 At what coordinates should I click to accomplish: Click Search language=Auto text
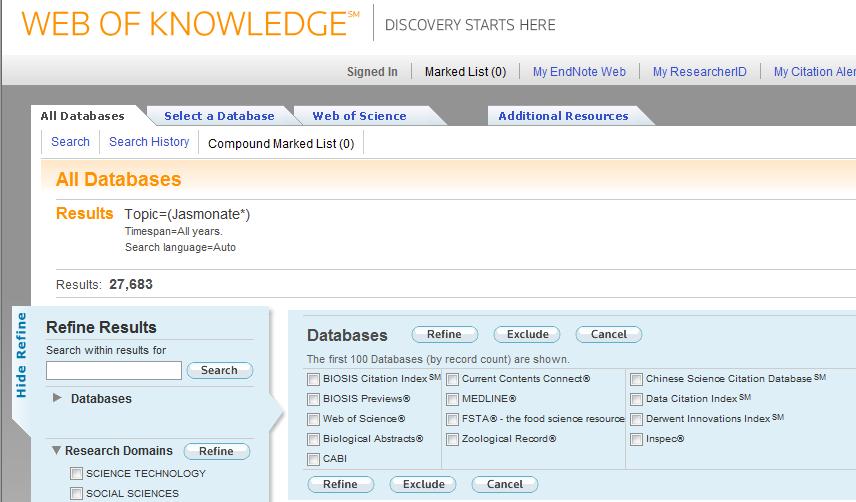[x=180, y=247]
